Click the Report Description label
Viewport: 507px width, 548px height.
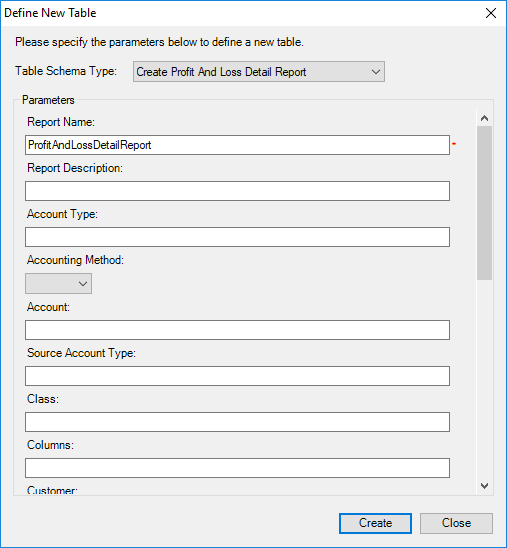point(75,168)
